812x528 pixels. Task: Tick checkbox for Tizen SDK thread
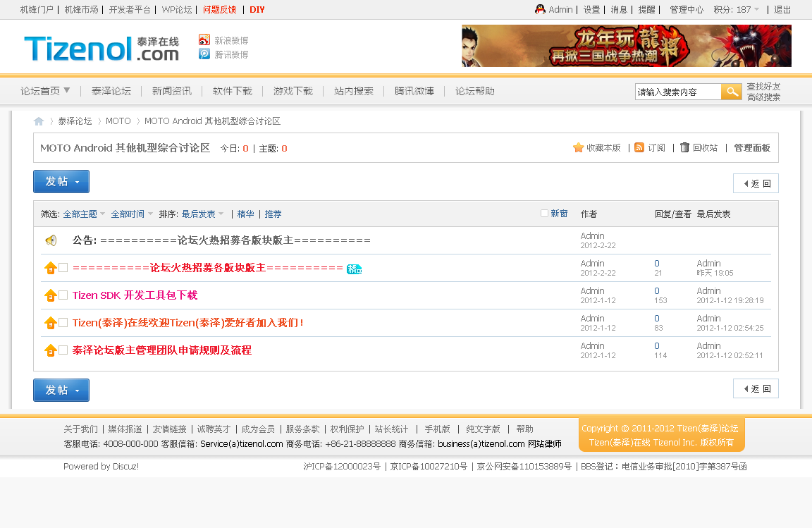pyautogui.click(x=63, y=295)
